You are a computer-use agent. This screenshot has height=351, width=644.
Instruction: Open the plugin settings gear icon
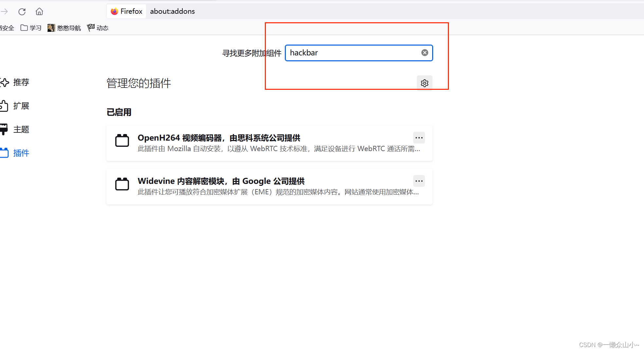coord(424,83)
